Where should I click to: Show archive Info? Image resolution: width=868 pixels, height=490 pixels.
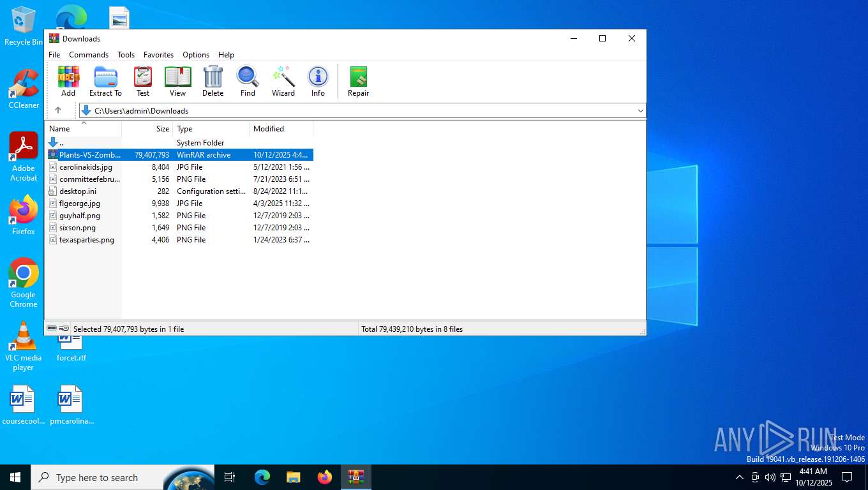point(318,81)
